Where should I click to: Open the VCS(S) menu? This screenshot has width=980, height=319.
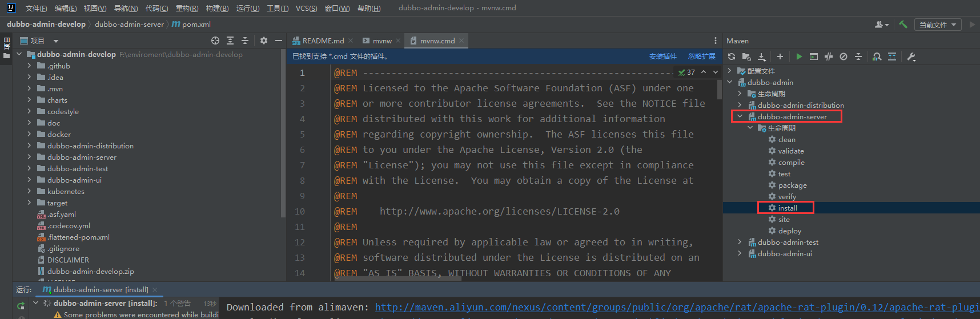306,8
